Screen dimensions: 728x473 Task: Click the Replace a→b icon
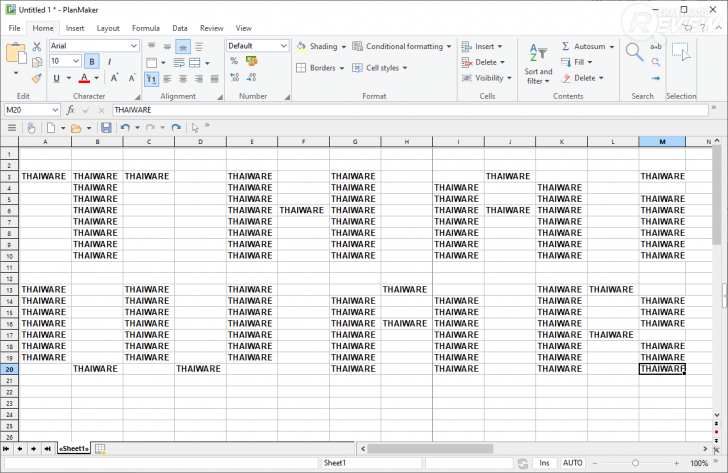[656, 46]
